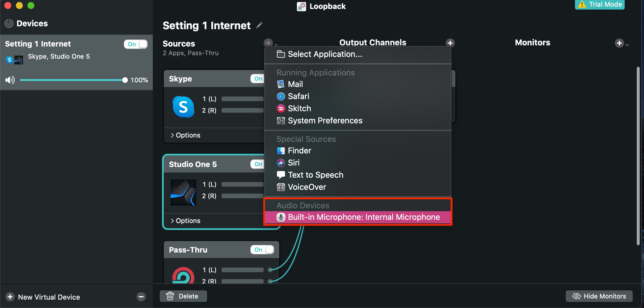Toggle the Studio One 5 On switch

[x=258, y=164]
